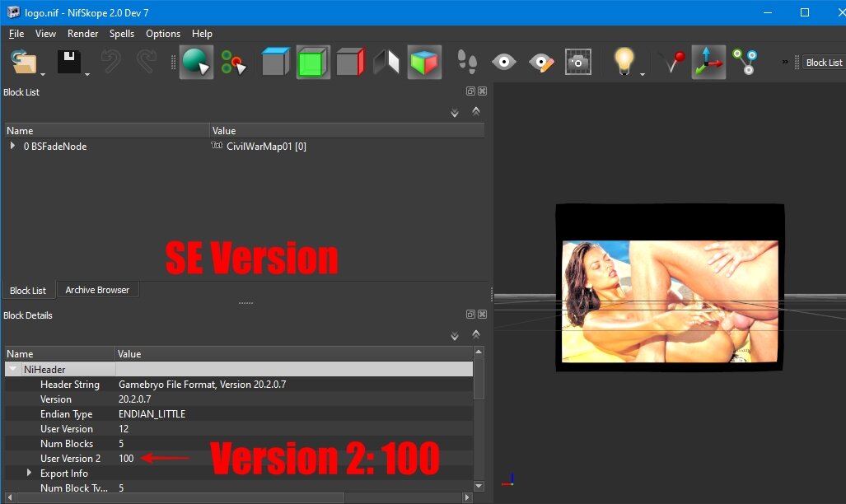The width and height of the screenshot is (846, 504).
Task: Open the light bulb dropdown arrow
Action: click(x=642, y=74)
